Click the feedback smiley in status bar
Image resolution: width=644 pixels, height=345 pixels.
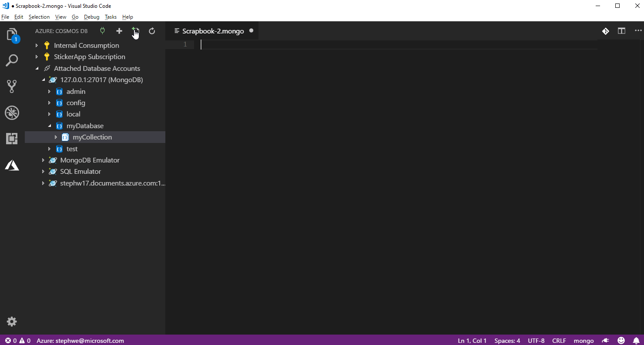pyautogui.click(x=621, y=341)
